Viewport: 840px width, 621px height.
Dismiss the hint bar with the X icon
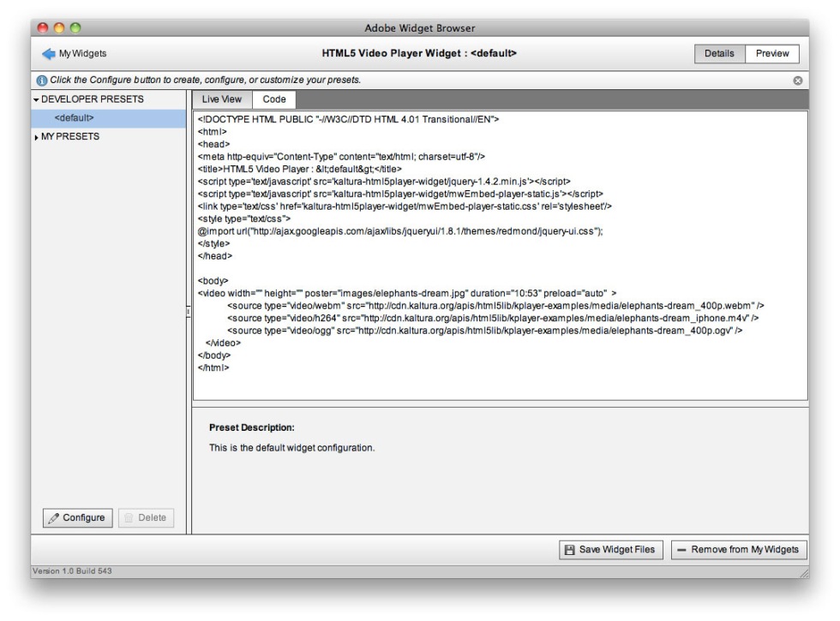pos(798,81)
